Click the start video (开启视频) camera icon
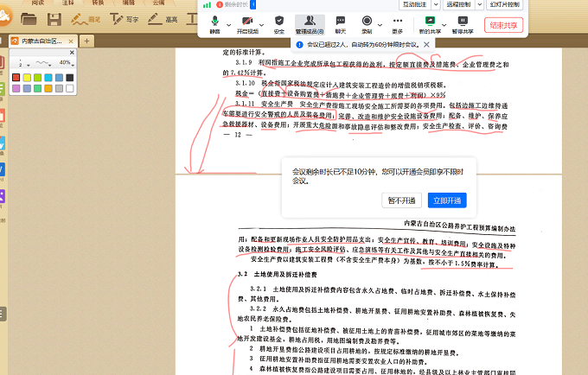This screenshot has width=588, height=375. coord(247,20)
